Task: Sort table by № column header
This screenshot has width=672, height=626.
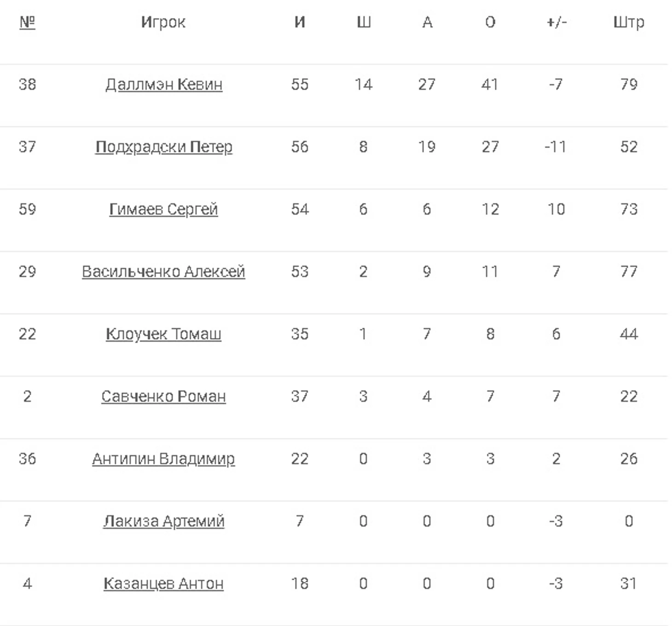Action: coord(27,22)
